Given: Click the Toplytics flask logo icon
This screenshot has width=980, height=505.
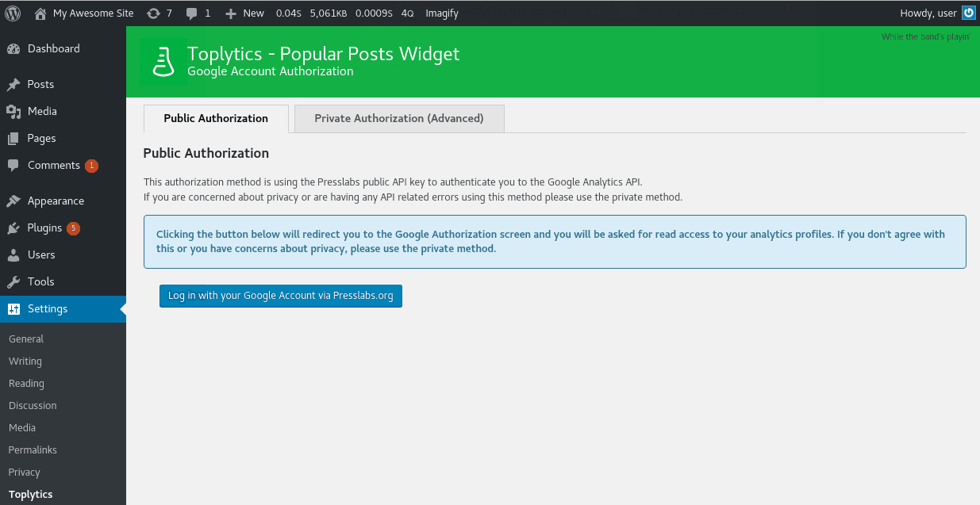Looking at the screenshot, I should (x=163, y=62).
